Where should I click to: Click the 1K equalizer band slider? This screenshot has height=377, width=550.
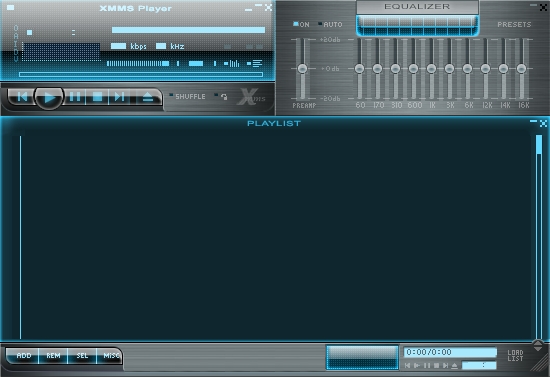pos(431,68)
